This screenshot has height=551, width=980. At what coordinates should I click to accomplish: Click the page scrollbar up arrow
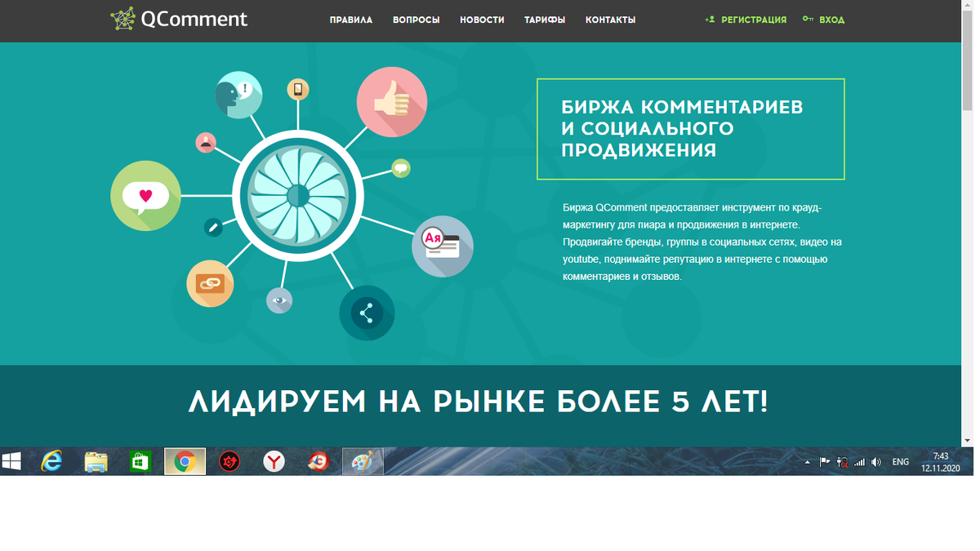(968, 7)
